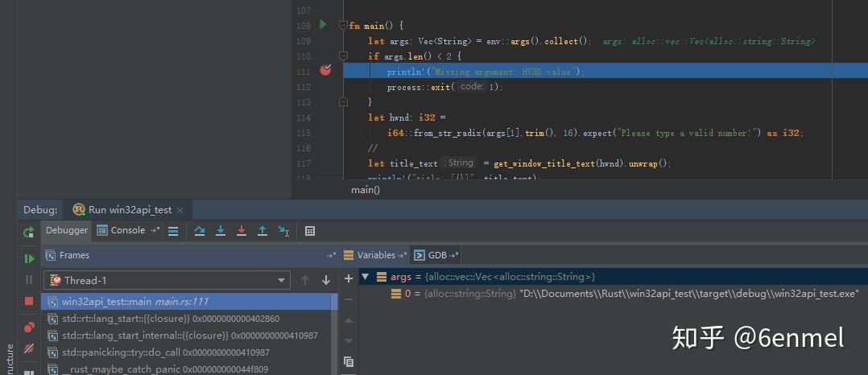868x375 pixels.
Task: Click the Run to Cursor icon
Action: click(x=283, y=231)
